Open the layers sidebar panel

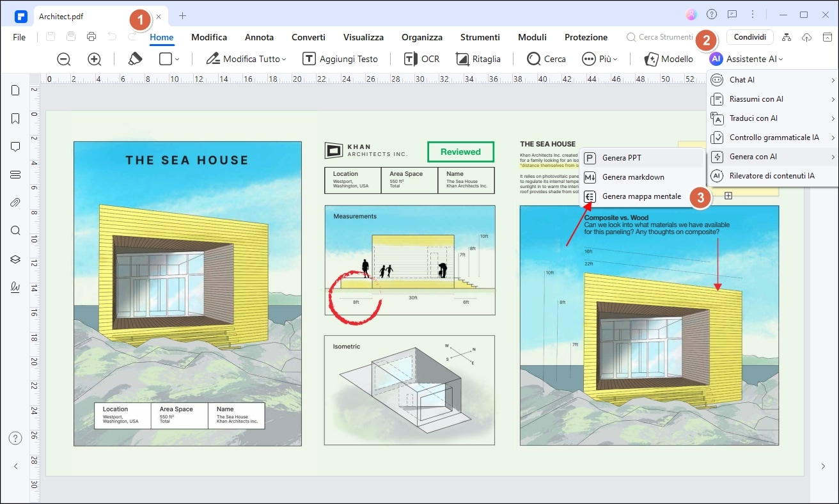15,259
